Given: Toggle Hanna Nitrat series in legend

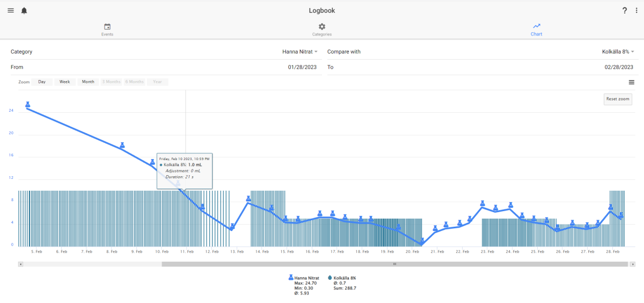Looking at the screenshot, I should [x=306, y=278].
